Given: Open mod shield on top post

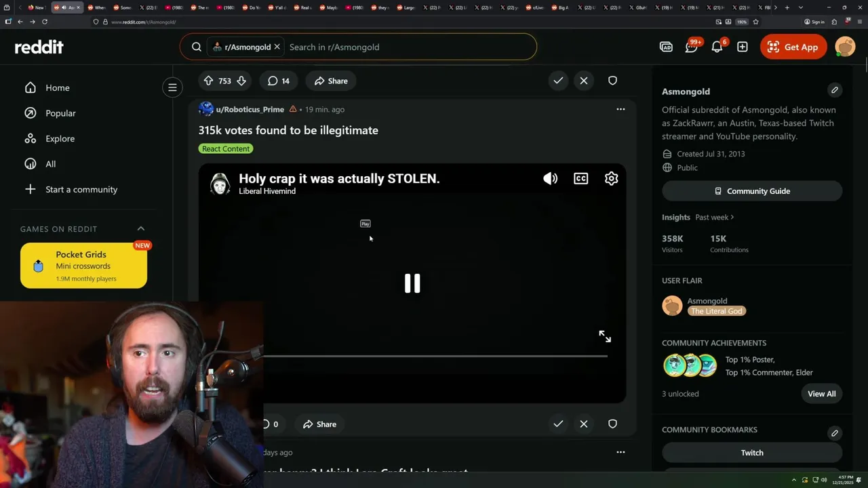Looking at the screenshot, I should click(612, 81).
